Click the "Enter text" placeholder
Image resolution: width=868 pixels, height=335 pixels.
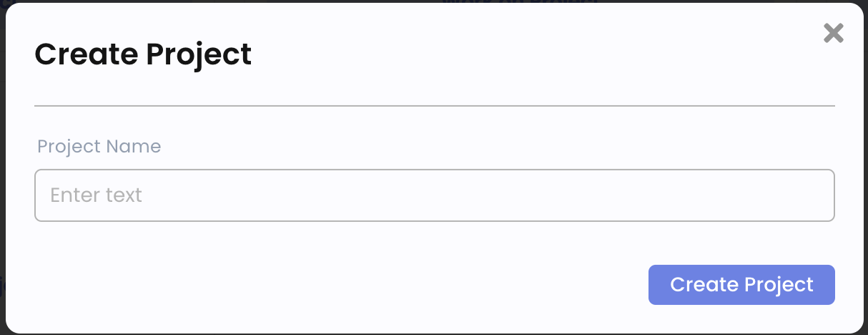[x=97, y=195]
